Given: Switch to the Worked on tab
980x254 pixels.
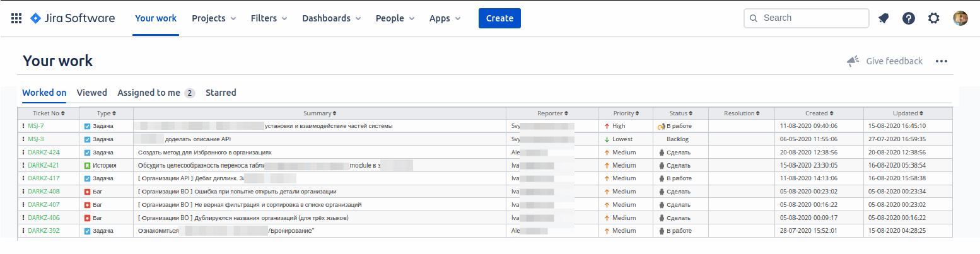Looking at the screenshot, I should tap(44, 93).
